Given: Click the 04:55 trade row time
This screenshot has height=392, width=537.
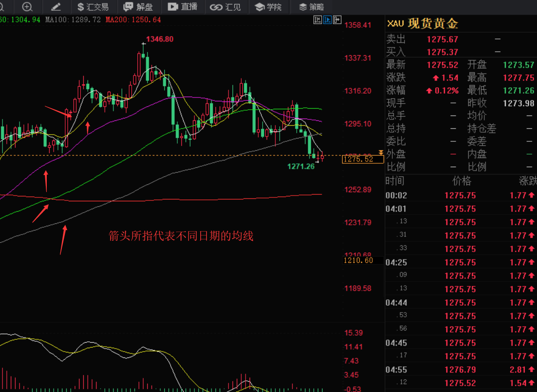Looking at the screenshot, I should (x=396, y=370).
